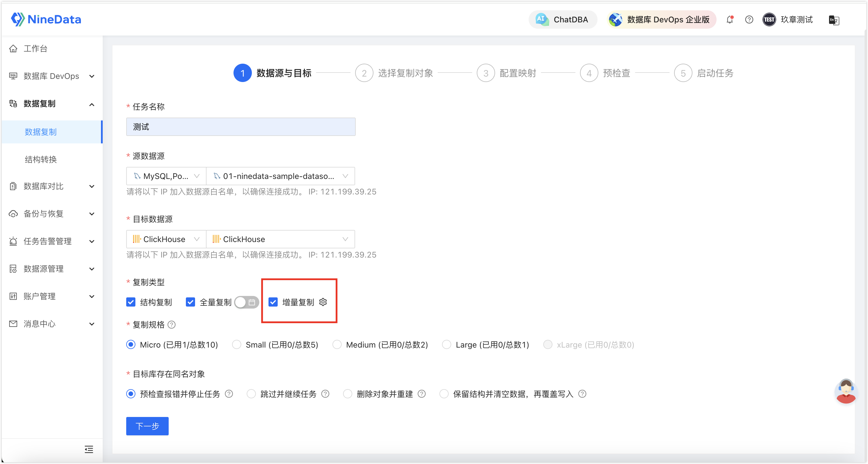
Task: Click the NineData logo
Action: point(46,19)
